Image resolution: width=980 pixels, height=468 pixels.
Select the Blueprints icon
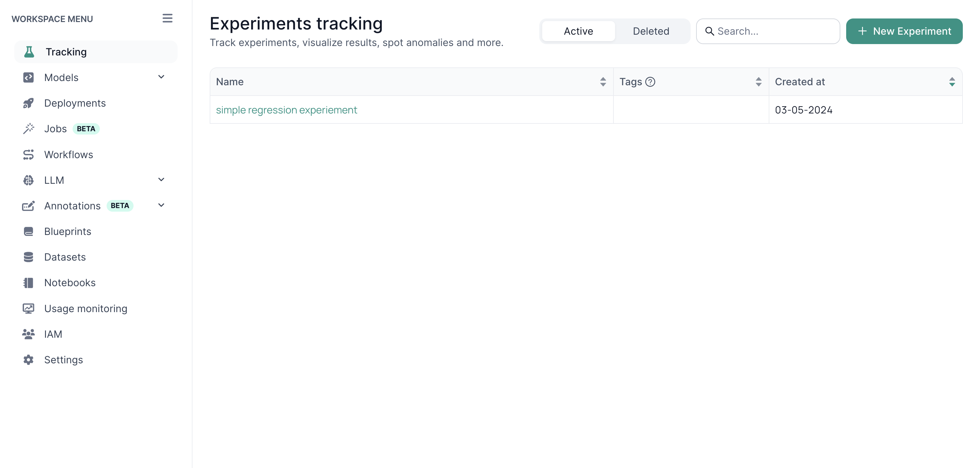[x=29, y=231]
